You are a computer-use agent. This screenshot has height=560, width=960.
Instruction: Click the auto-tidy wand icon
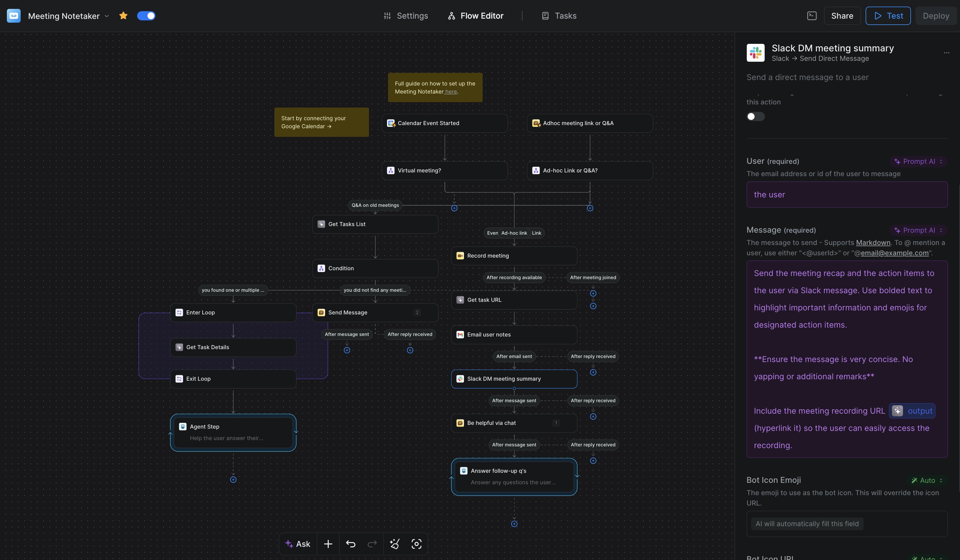pyautogui.click(x=394, y=544)
